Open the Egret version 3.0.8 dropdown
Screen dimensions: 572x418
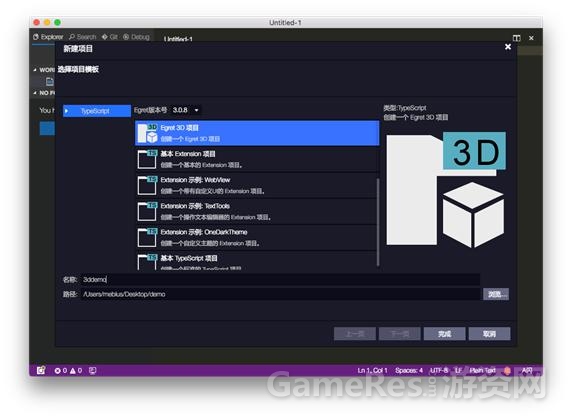click(x=186, y=110)
